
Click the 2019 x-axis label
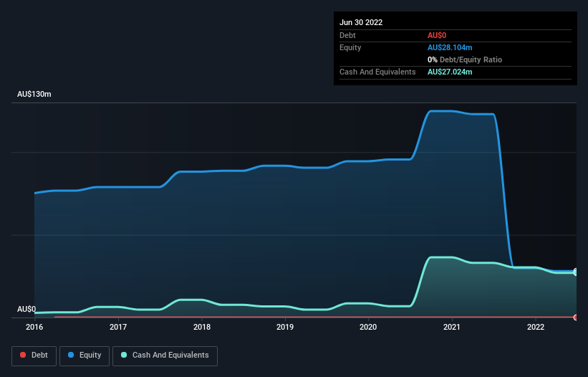285,327
